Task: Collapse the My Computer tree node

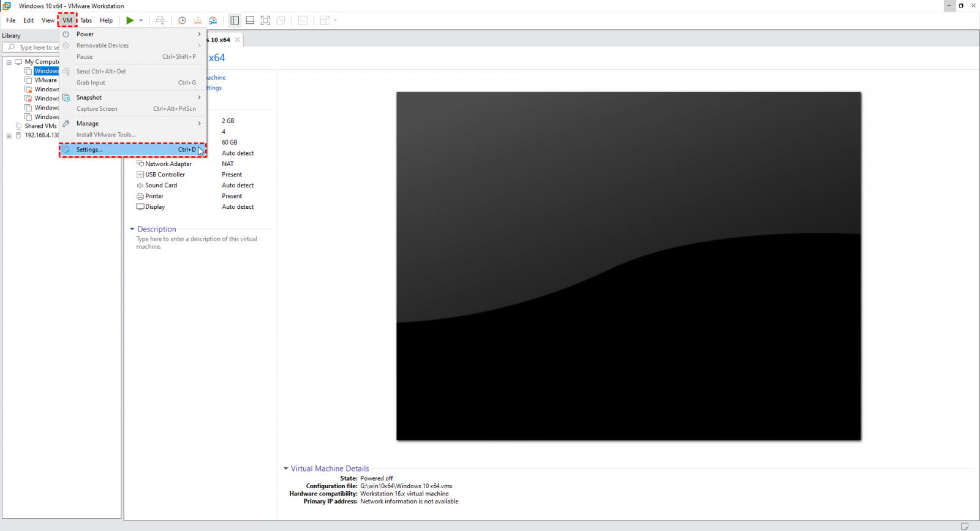Action: pyautogui.click(x=9, y=62)
